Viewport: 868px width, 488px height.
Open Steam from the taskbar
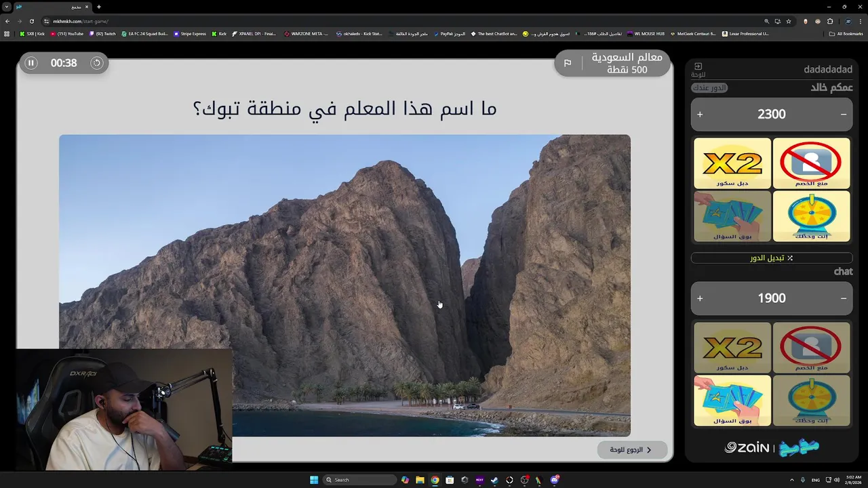pyautogui.click(x=494, y=480)
